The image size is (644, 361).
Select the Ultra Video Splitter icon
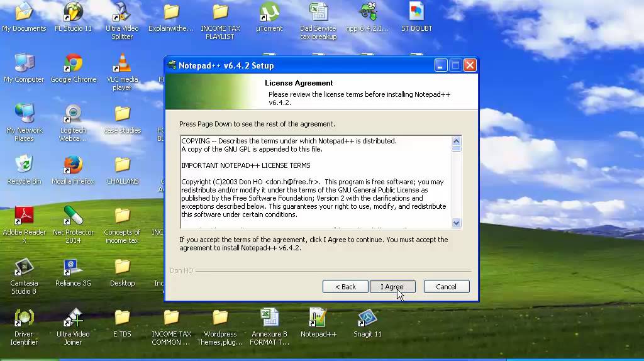click(122, 21)
